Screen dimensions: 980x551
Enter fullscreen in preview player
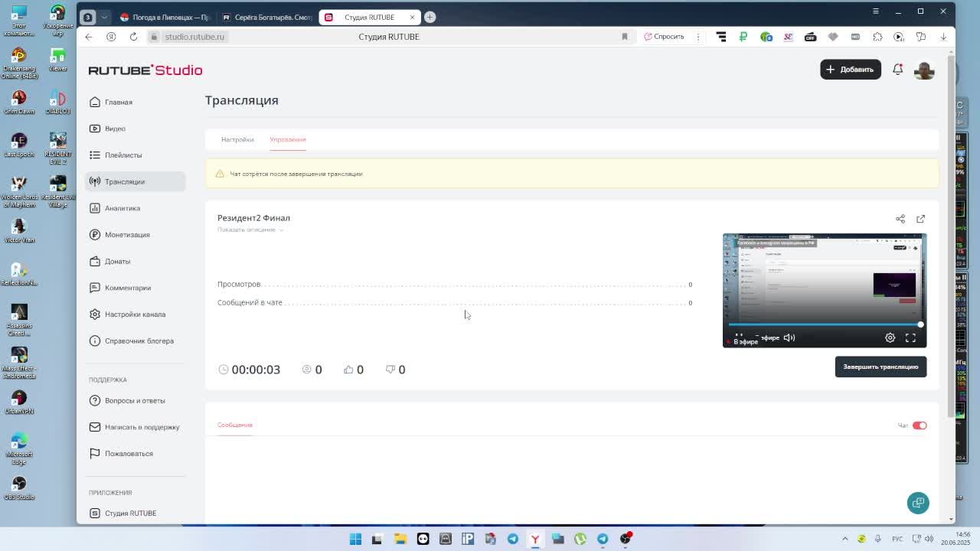click(x=910, y=337)
